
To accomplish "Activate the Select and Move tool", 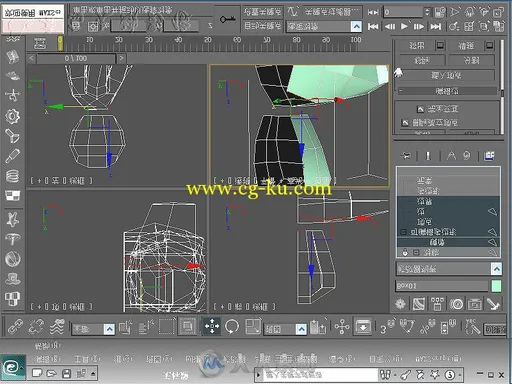I will coord(212,326).
